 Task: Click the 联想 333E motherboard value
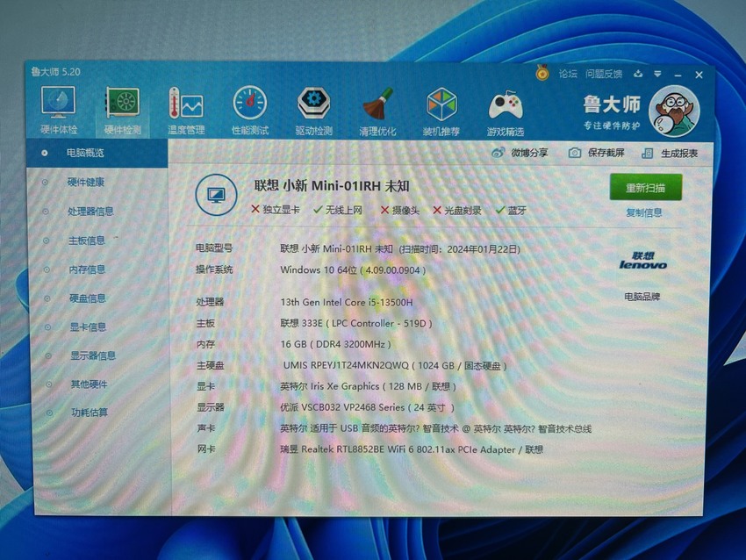[x=355, y=324]
